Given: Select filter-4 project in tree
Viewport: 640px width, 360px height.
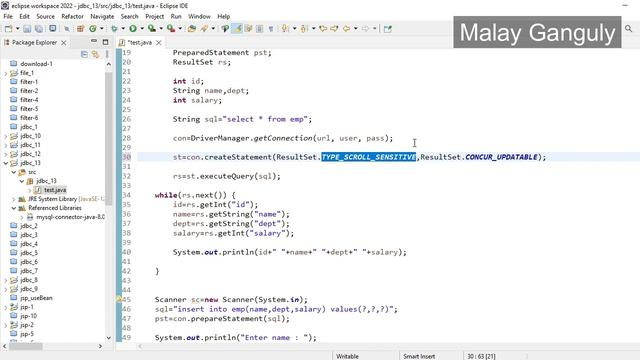Looking at the screenshot, I should pos(29,100).
